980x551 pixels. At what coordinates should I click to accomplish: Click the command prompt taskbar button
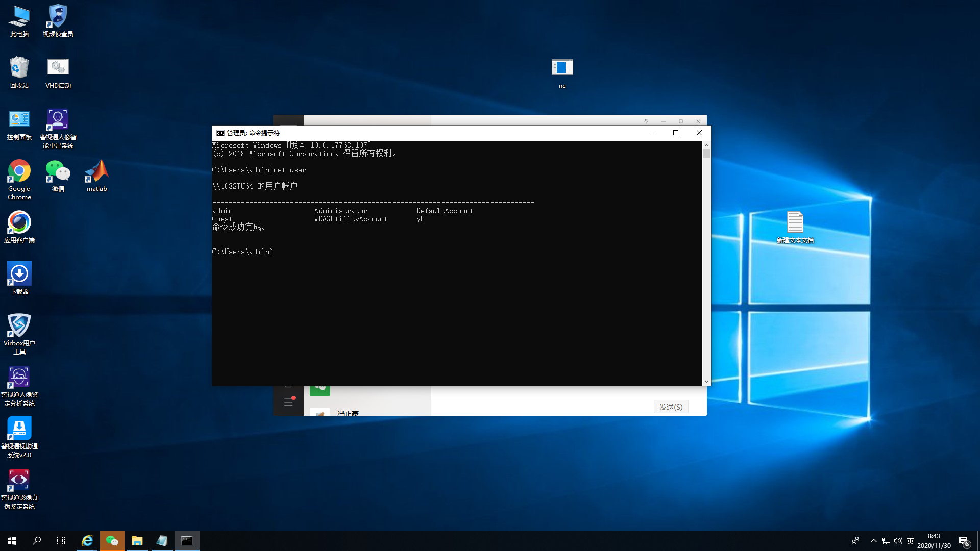(x=187, y=541)
